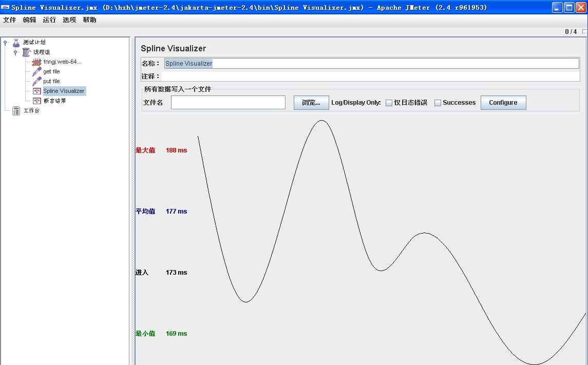Click the 最小值 label

click(145, 334)
